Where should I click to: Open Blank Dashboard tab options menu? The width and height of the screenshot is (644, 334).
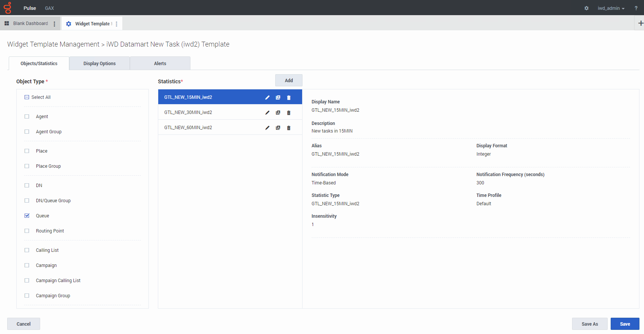(x=55, y=24)
